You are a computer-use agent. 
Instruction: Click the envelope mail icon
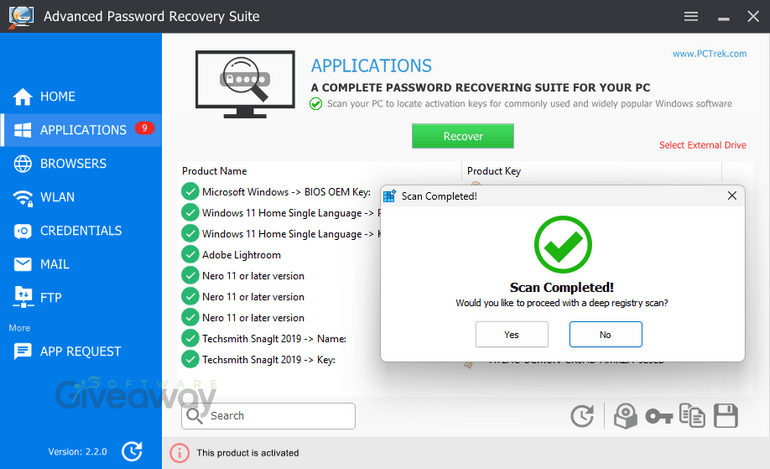(x=23, y=264)
